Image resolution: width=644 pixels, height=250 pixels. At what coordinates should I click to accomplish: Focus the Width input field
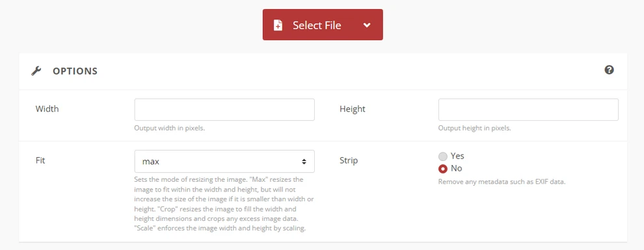click(x=224, y=110)
